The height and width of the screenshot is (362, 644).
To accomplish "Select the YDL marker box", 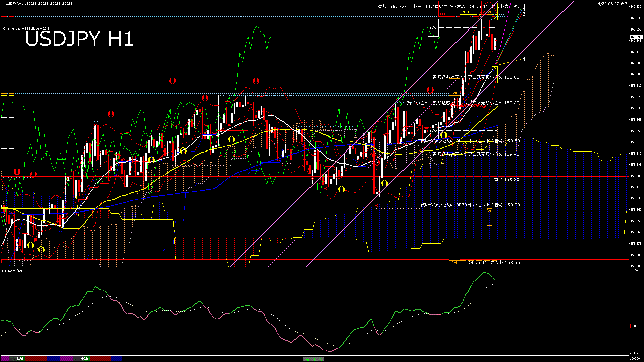I will (465, 144).
